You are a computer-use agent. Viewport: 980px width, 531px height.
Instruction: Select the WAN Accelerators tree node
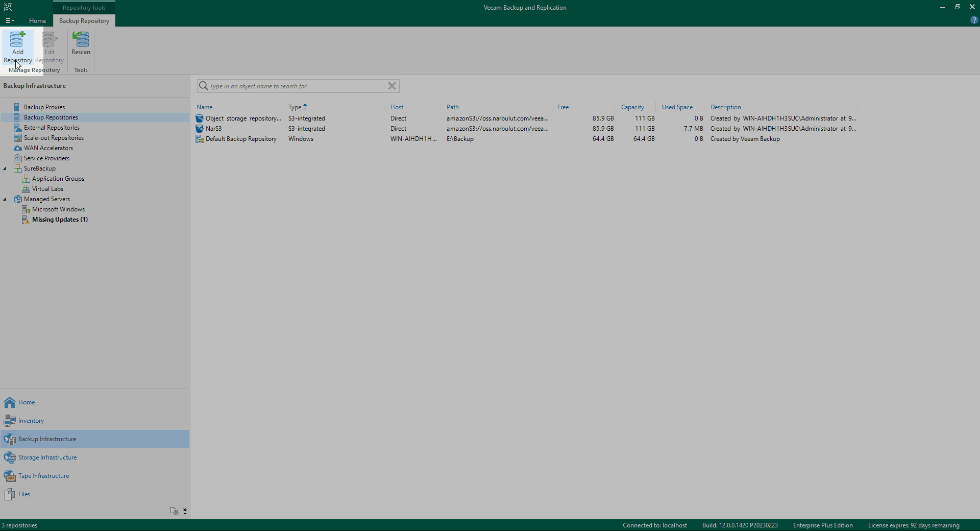[x=48, y=148]
